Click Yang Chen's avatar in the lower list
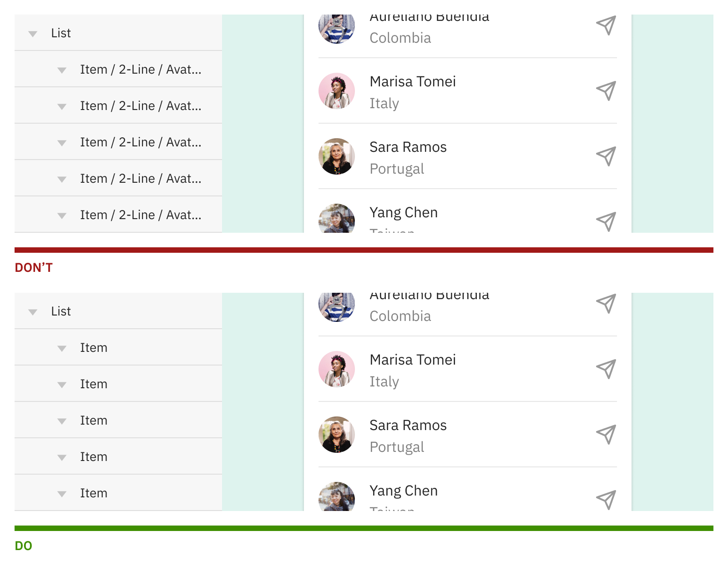 tap(337, 497)
